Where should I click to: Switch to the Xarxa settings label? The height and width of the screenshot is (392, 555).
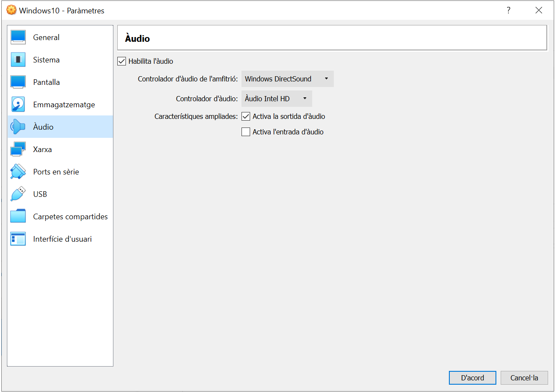point(42,149)
